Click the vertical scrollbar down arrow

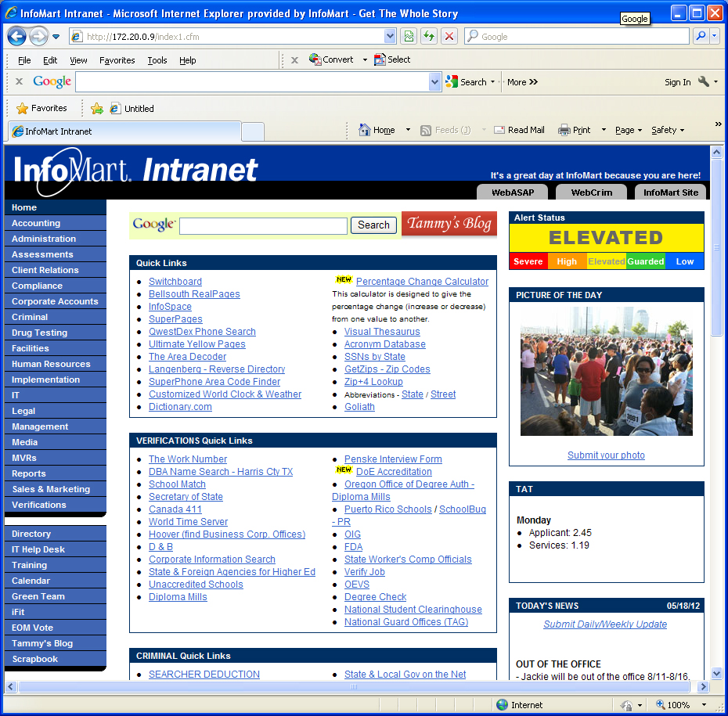click(x=716, y=673)
